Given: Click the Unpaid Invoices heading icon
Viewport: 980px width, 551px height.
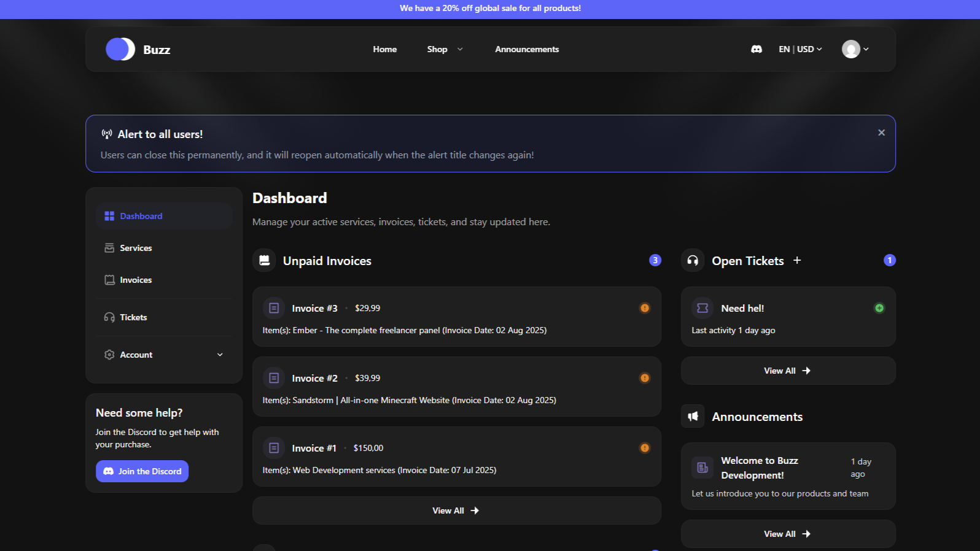Looking at the screenshot, I should point(264,260).
